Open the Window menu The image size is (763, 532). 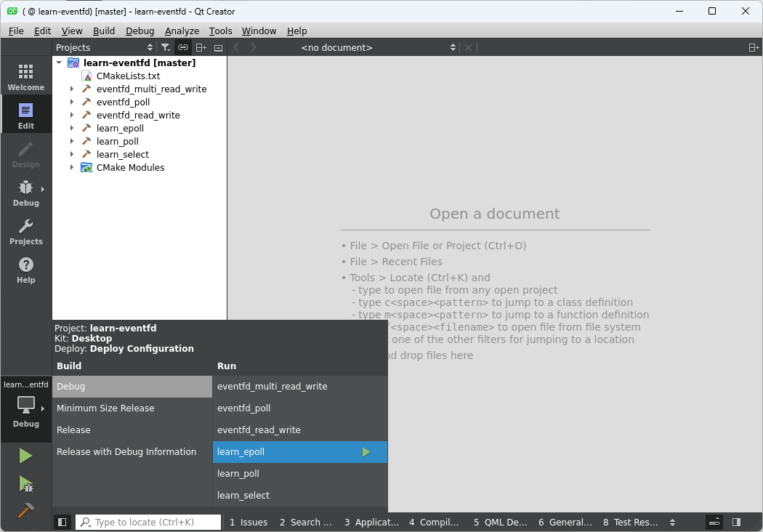pos(259,31)
